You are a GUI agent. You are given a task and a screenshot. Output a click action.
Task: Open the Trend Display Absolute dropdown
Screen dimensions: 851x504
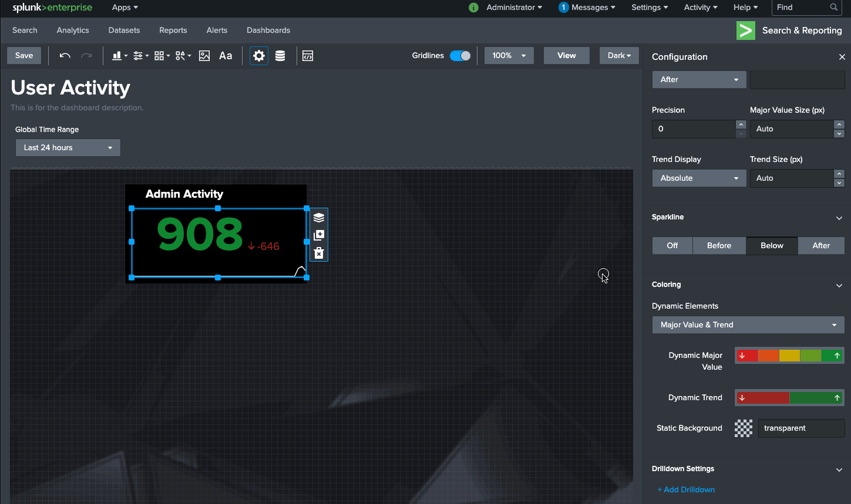click(699, 178)
